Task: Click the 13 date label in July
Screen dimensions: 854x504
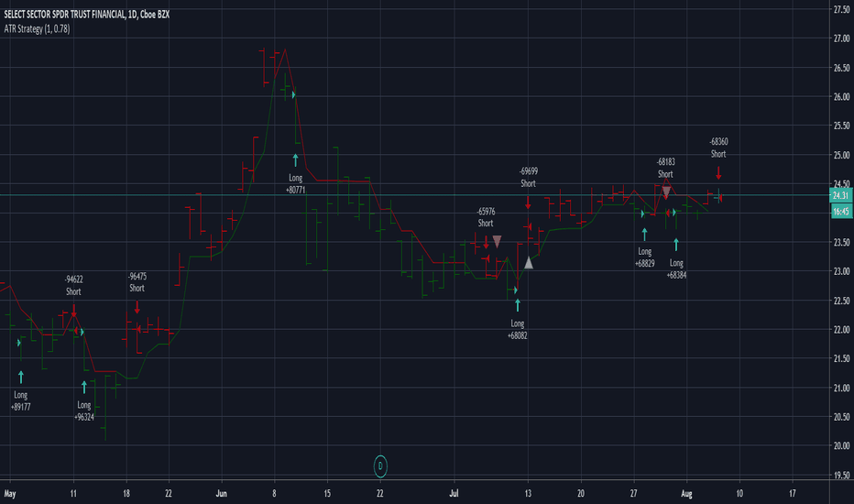Action: tap(528, 494)
